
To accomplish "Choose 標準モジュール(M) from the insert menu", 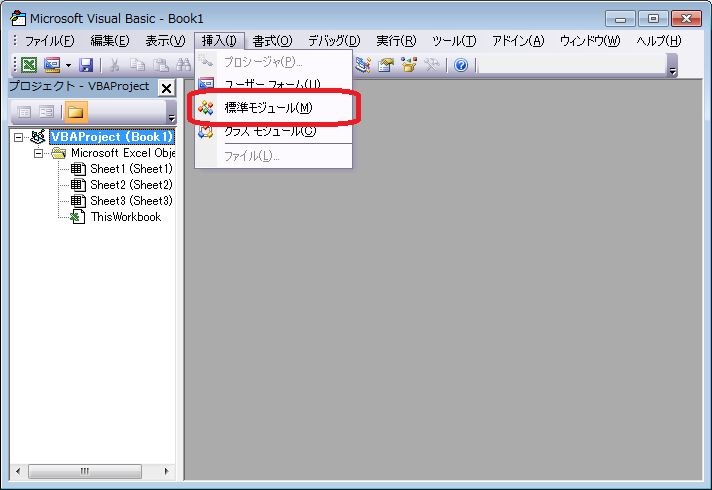I will point(274,108).
